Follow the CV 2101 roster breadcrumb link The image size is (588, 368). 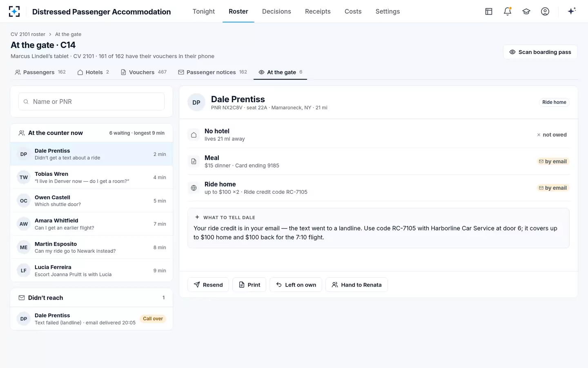(28, 34)
